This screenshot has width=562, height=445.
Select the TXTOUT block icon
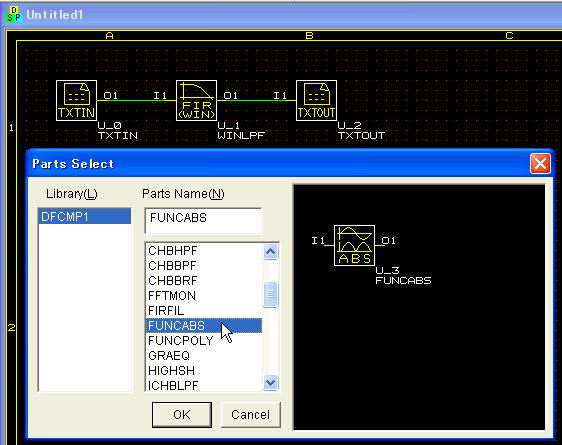316,100
